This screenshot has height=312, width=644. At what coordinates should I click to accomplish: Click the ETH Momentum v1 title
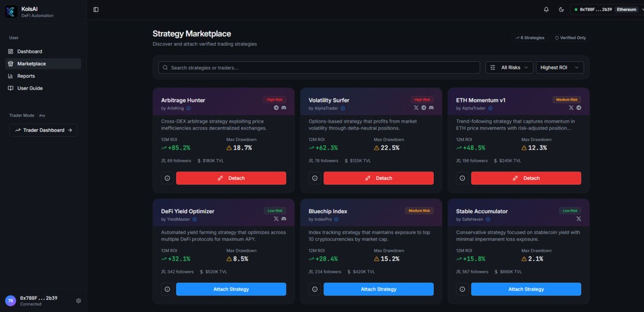coord(481,100)
